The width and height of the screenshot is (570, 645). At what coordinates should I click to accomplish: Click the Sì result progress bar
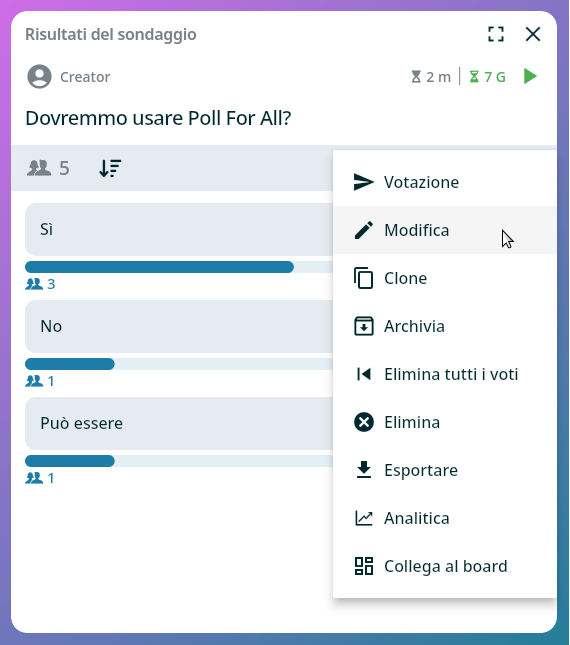tap(179, 267)
